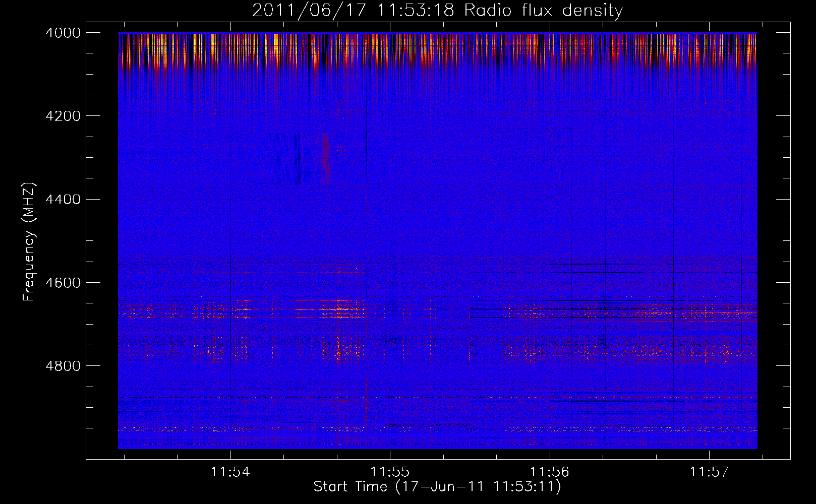Screen dimensions: 816x504
Task: Click the 4000 frequency tick label
Action: 63,33
